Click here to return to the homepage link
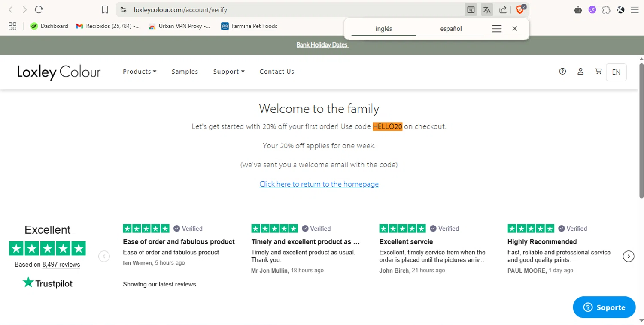 click(x=319, y=184)
